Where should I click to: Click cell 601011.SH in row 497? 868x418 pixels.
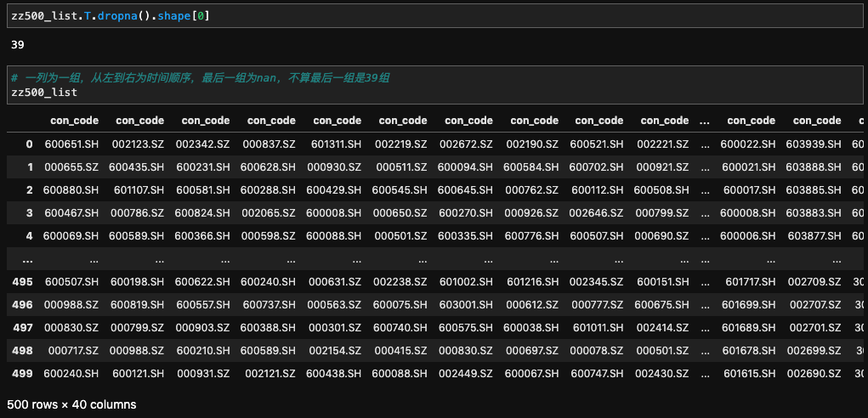click(x=598, y=328)
